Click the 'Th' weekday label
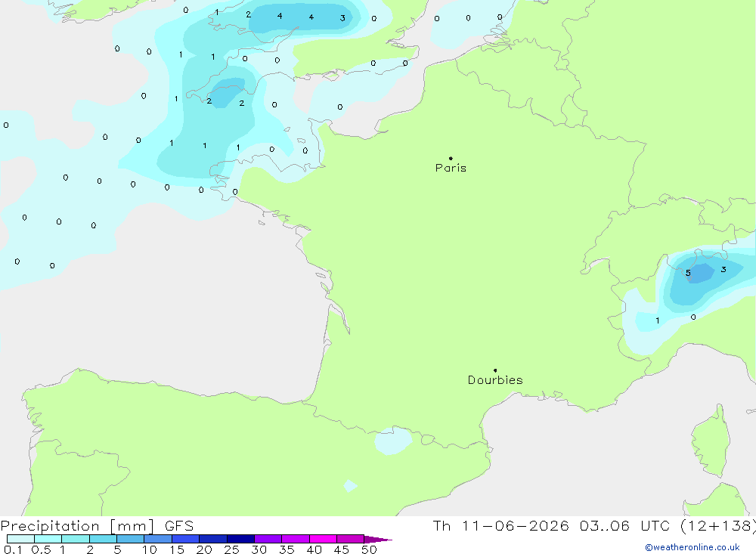The image size is (756, 554). 442,526
